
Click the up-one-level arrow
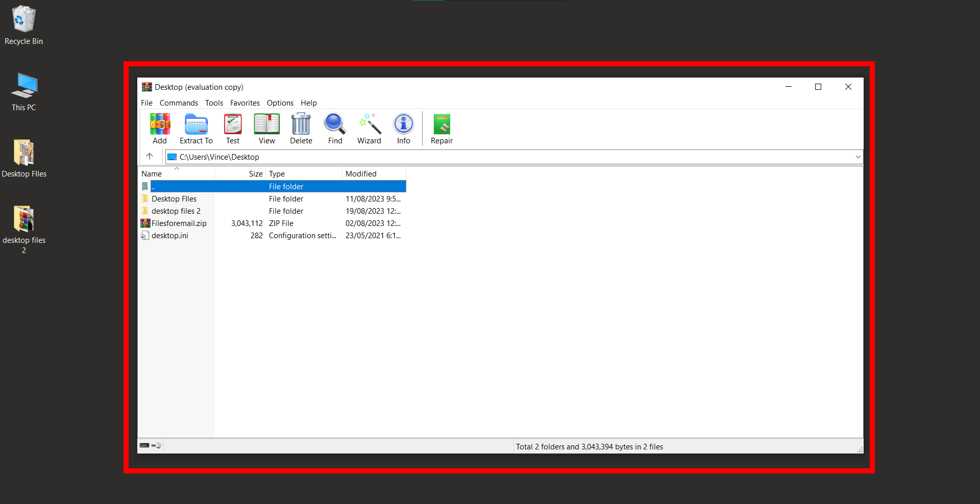coord(150,156)
